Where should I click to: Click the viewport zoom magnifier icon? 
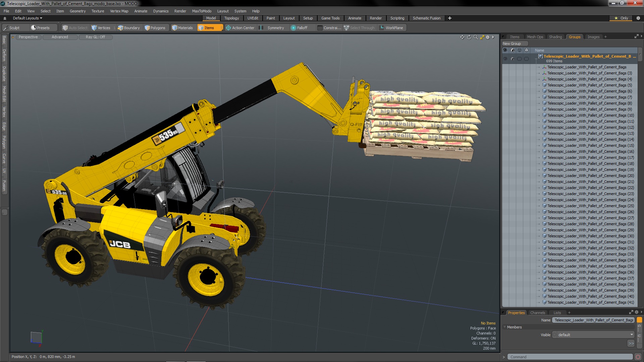[x=476, y=37]
